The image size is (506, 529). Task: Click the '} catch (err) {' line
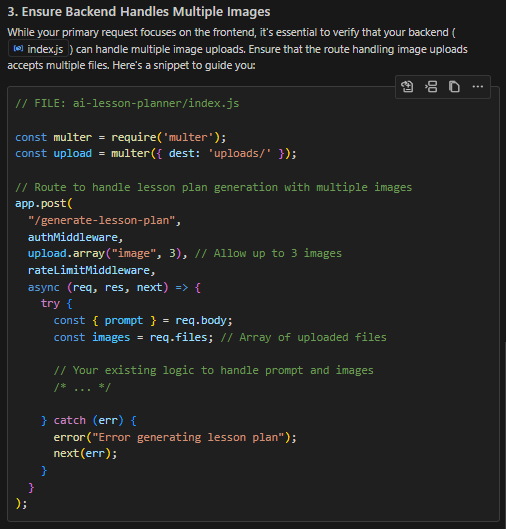tap(88, 421)
